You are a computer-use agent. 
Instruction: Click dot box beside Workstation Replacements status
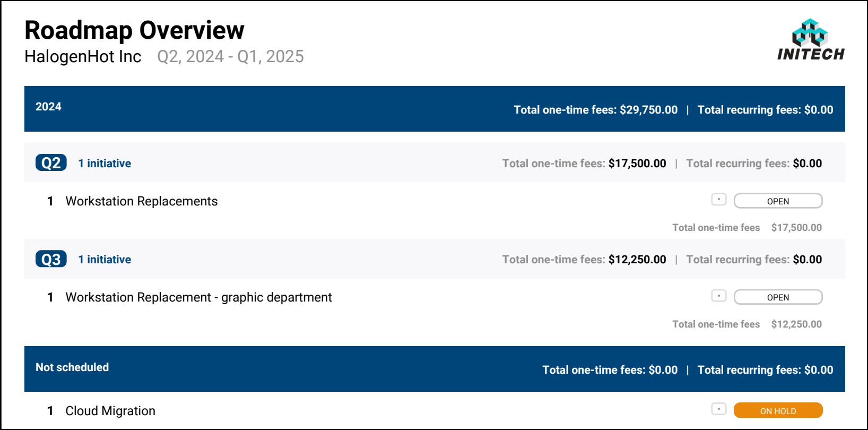(x=719, y=200)
